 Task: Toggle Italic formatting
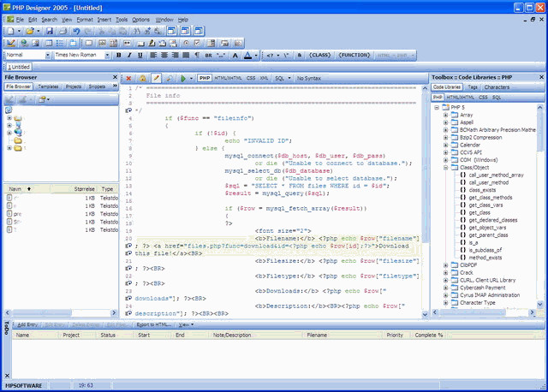pos(129,55)
